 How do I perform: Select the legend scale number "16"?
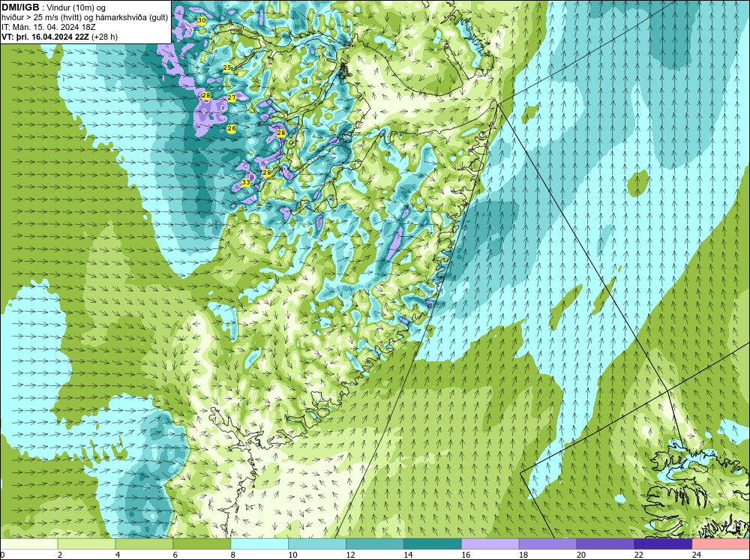tap(466, 555)
